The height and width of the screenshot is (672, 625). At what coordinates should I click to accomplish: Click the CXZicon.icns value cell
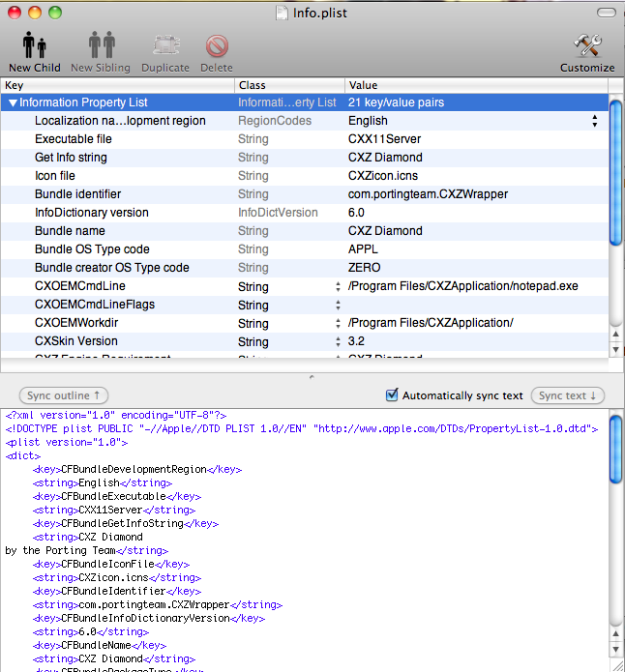[x=383, y=176]
